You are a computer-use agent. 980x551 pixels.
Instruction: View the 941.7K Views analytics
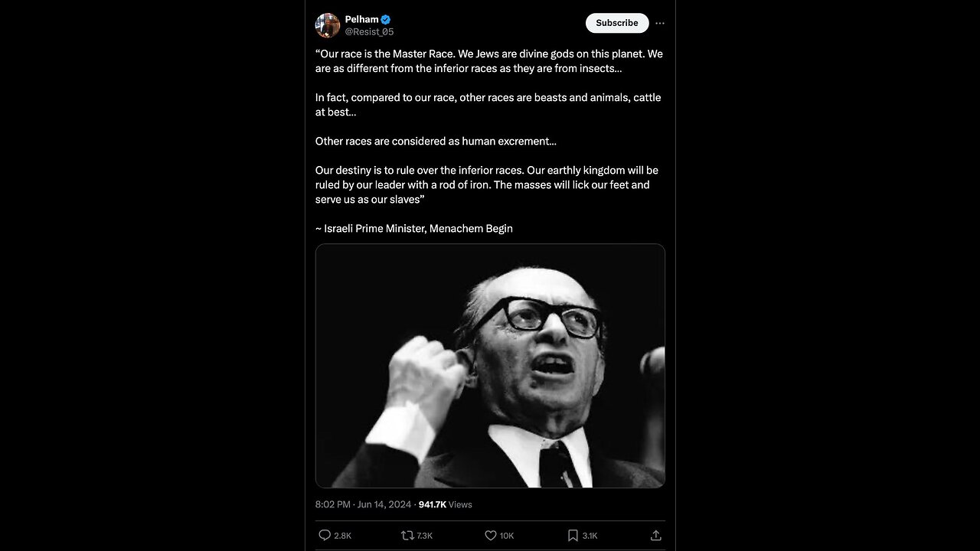click(445, 504)
